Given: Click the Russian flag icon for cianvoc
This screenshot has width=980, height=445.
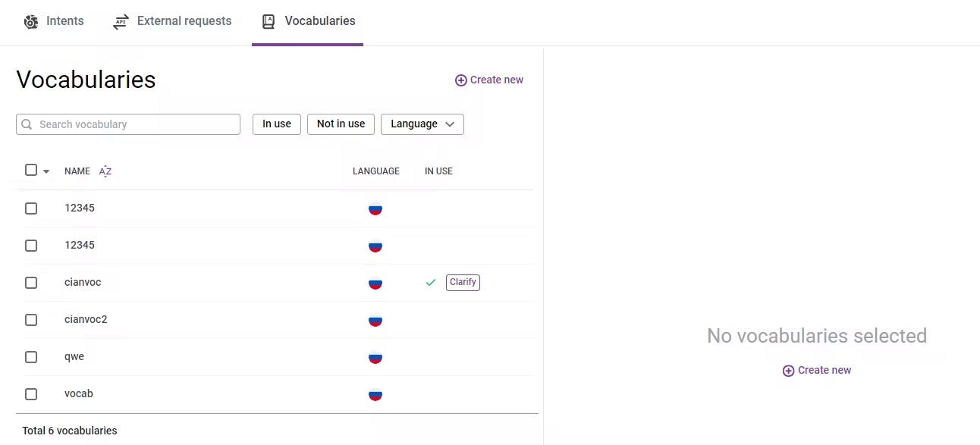Looking at the screenshot, I should tap(375, 283).
